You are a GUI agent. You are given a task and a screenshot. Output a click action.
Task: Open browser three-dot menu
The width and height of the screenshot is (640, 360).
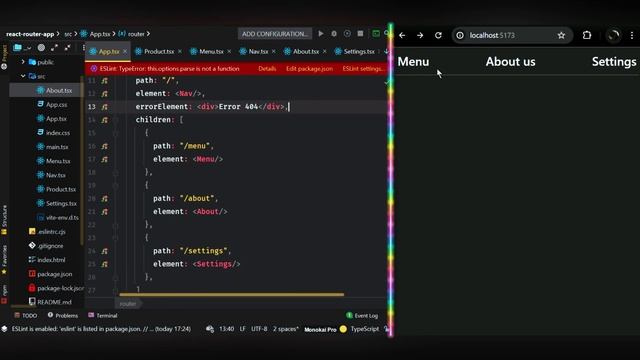632,36
